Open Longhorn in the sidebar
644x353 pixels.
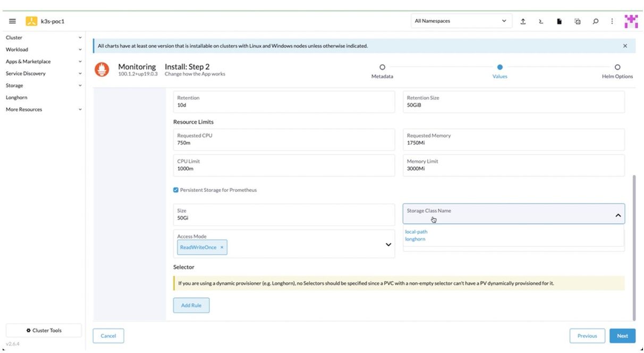(16, 97)
